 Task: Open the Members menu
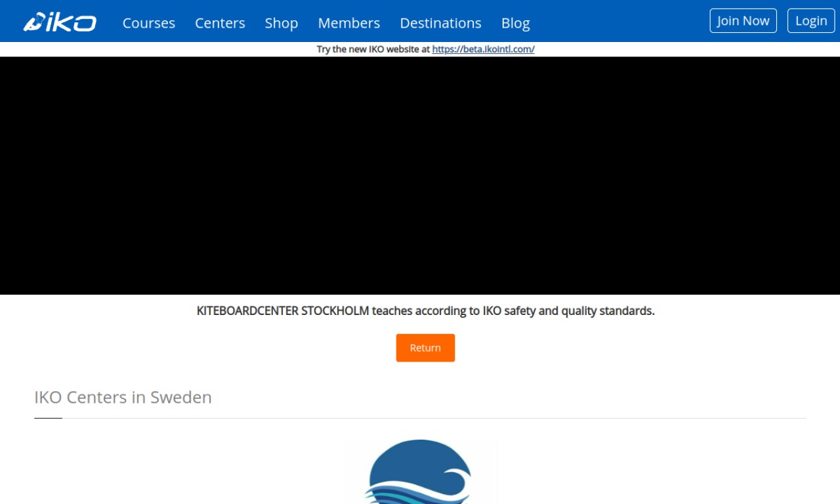349,23
